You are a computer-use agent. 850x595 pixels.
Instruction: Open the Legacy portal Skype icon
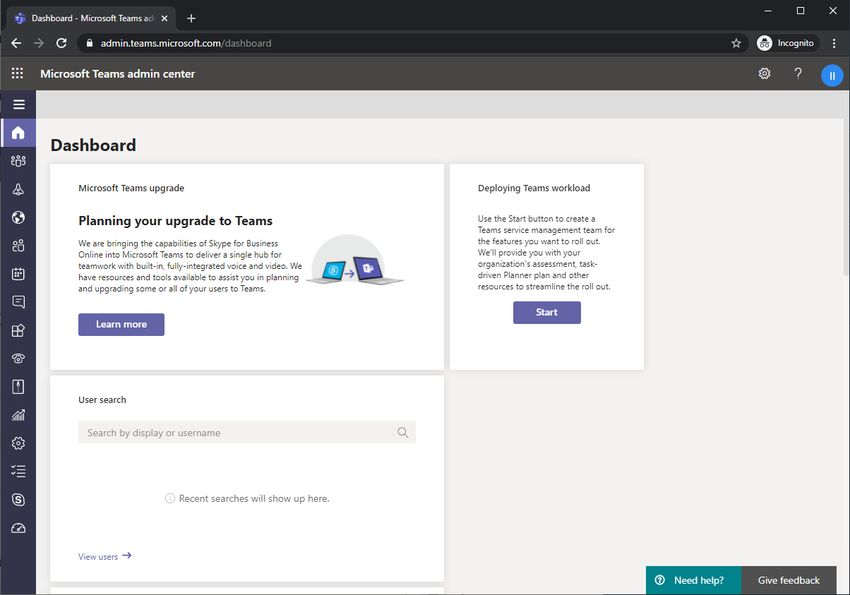click(x=18, y=500)
